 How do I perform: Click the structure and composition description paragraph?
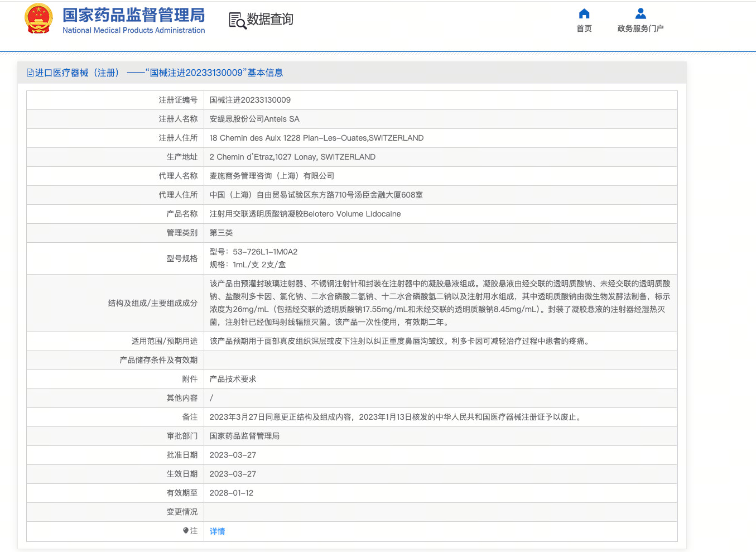pos(440,303)
